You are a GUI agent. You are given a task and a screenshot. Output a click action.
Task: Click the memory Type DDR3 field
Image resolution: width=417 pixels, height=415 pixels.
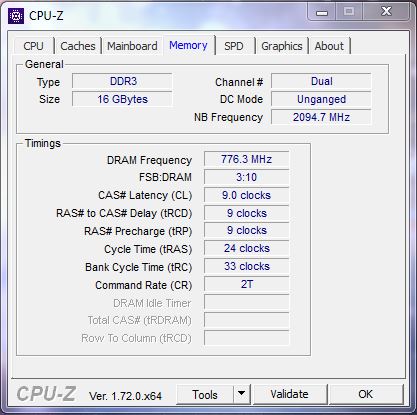pos(122,81)
